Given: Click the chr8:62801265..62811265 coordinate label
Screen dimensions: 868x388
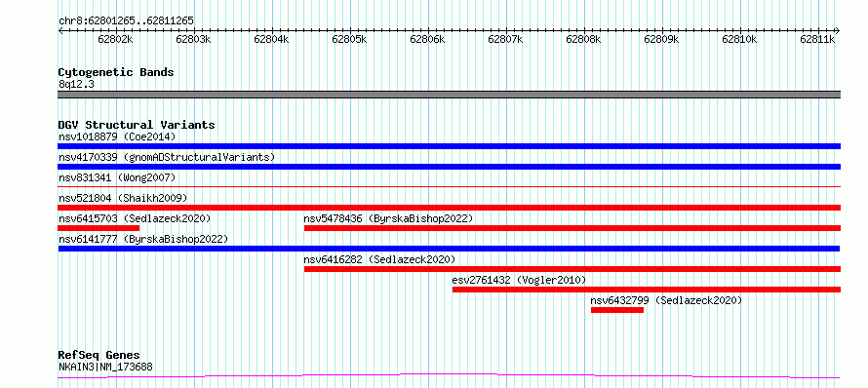Looking at the screenshot, I should coord(126,20).
